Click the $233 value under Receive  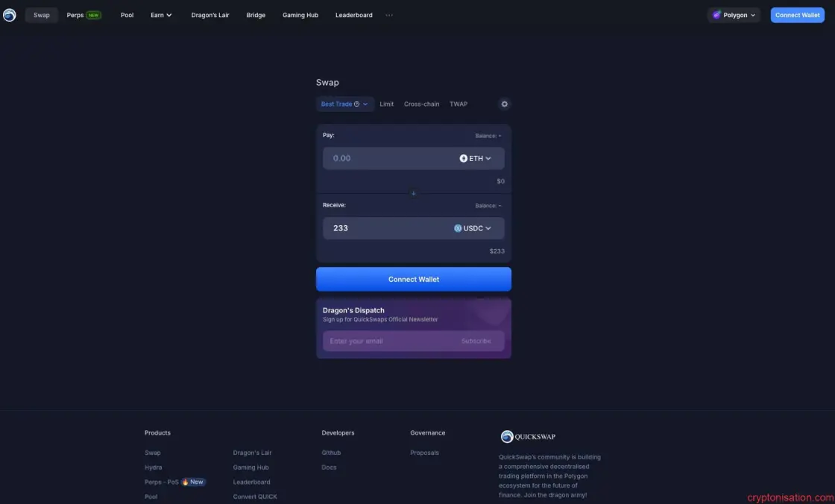pos(497,251)
